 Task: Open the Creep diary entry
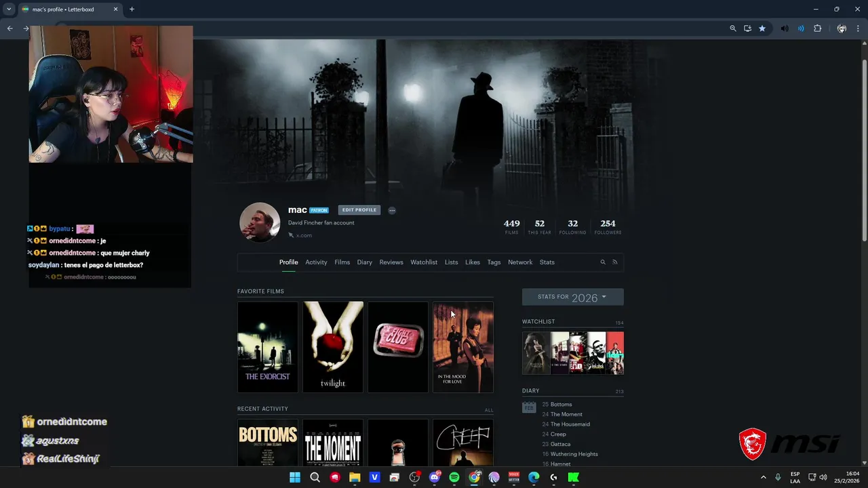click(x=558, y=434)
